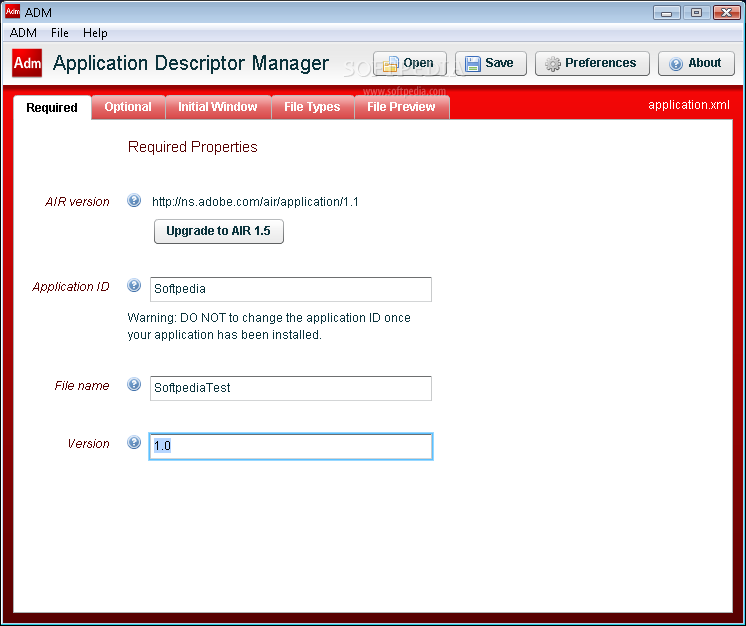
Task: Open a descriptor file with Open button
Action: [x=410, y=63]
